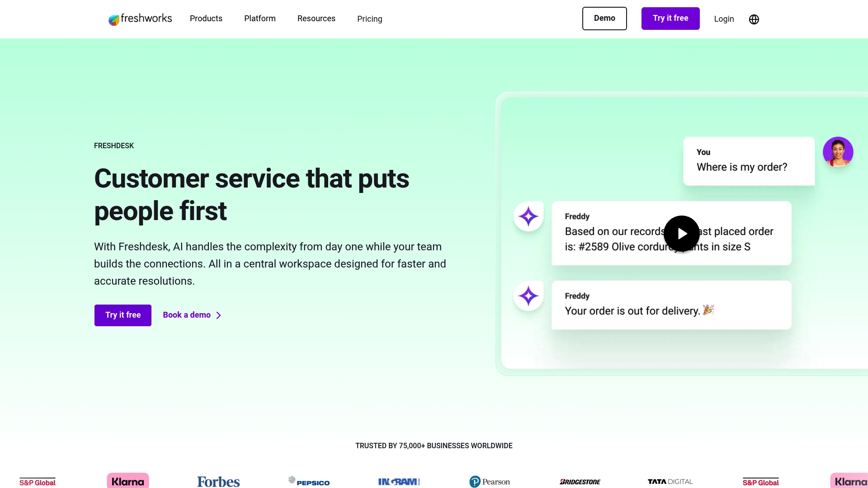Click the customer avatar image in the chat
Screen dimensions: 868x488
[x=838, y=152]
